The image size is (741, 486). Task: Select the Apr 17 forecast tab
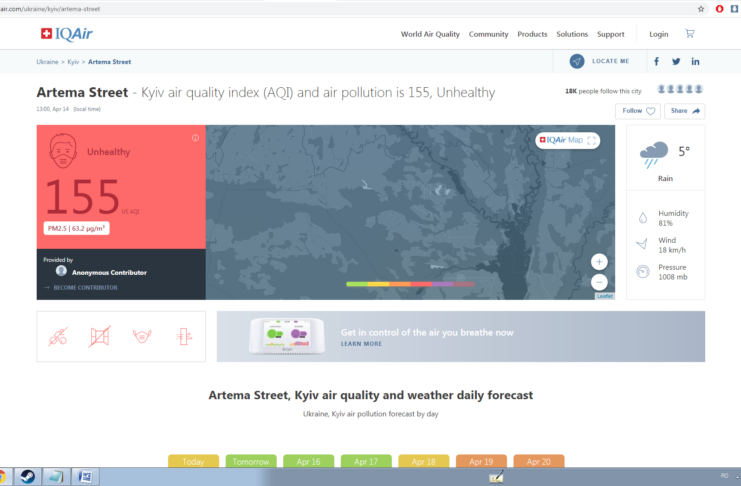click(x=366, y=461)
